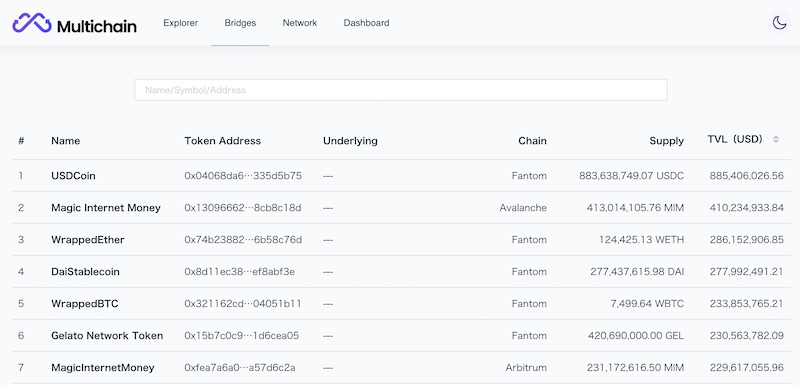Click supply 277,437,615.98 DAI
This screenshot has height=385, width=800.
637,272
